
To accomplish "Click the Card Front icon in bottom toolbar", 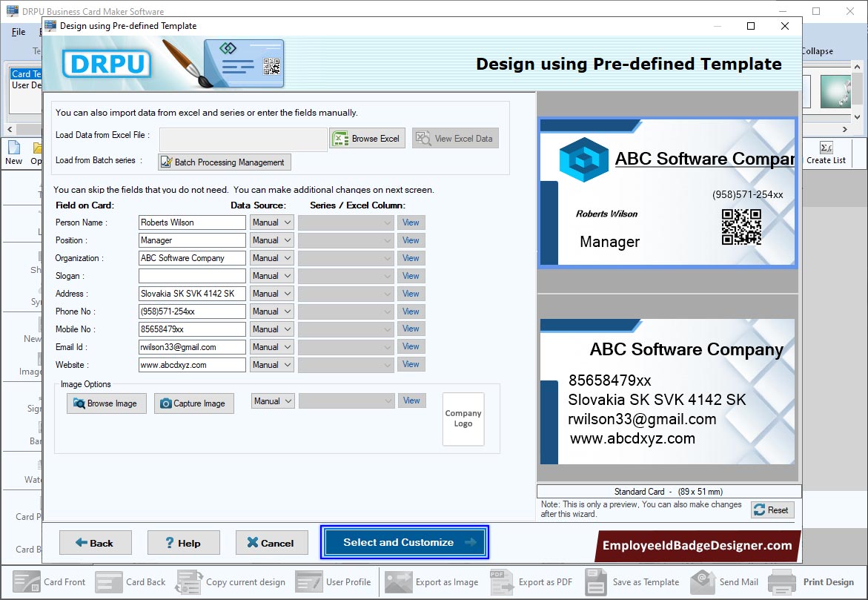I will (x=26, y=581).
